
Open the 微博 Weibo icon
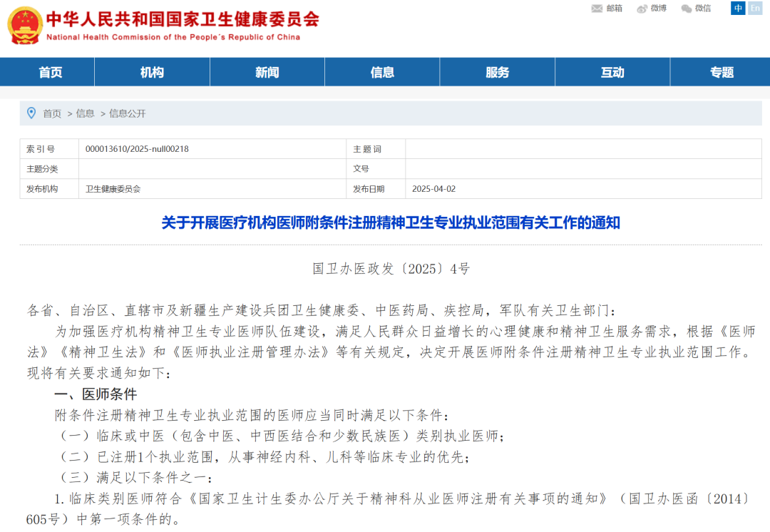coord(642,9)
